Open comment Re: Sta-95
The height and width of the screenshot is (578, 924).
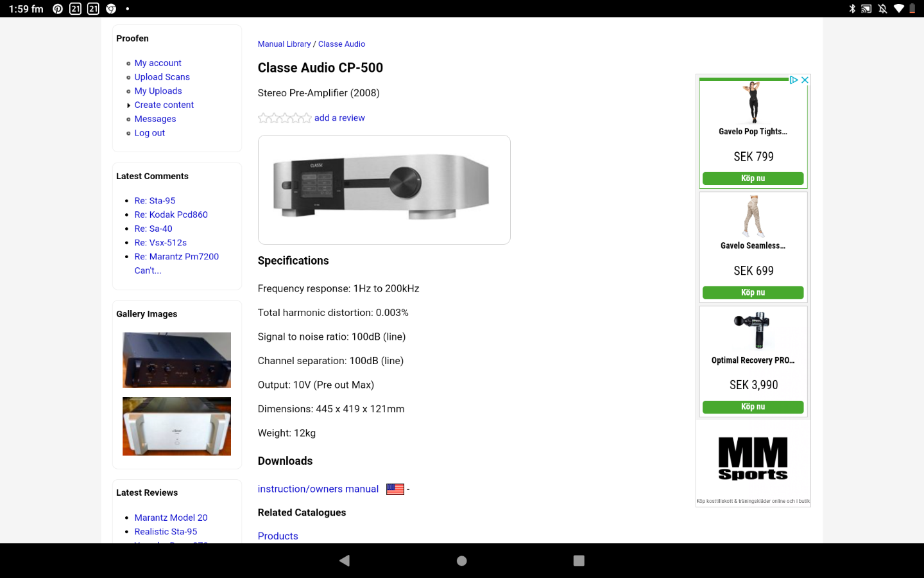pos(155,201)
